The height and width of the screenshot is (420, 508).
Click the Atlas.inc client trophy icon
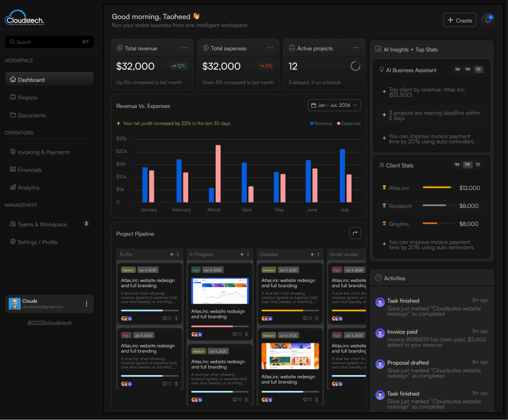(x=384, y=188)
